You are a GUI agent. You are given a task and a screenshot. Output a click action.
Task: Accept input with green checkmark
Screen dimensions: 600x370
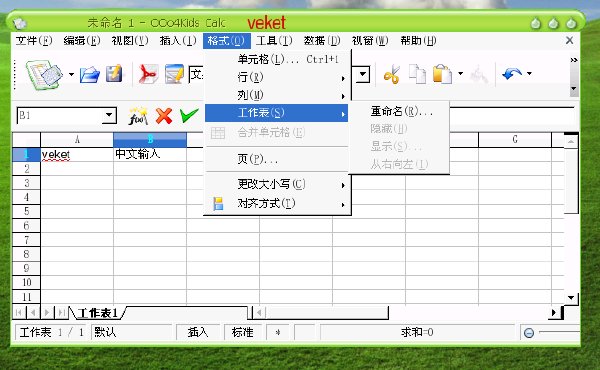pos(189,115)
